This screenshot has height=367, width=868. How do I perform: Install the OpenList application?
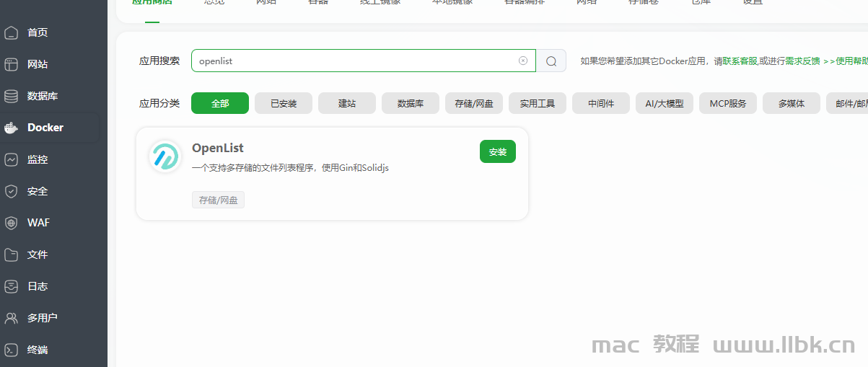coord(497,151)
